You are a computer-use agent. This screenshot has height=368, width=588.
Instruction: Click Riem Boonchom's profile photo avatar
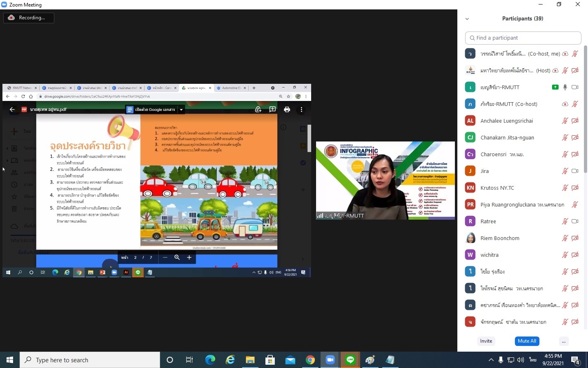[x=470, y=238]
